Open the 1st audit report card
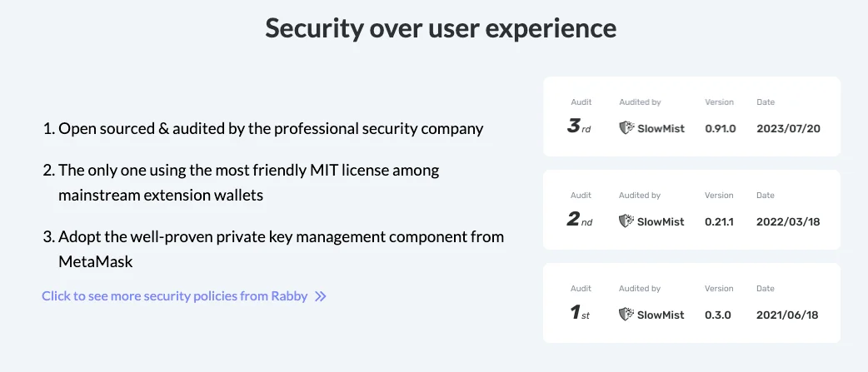This screenshot has height=372, width=868. pyautogui.click(x=691, y=303)
